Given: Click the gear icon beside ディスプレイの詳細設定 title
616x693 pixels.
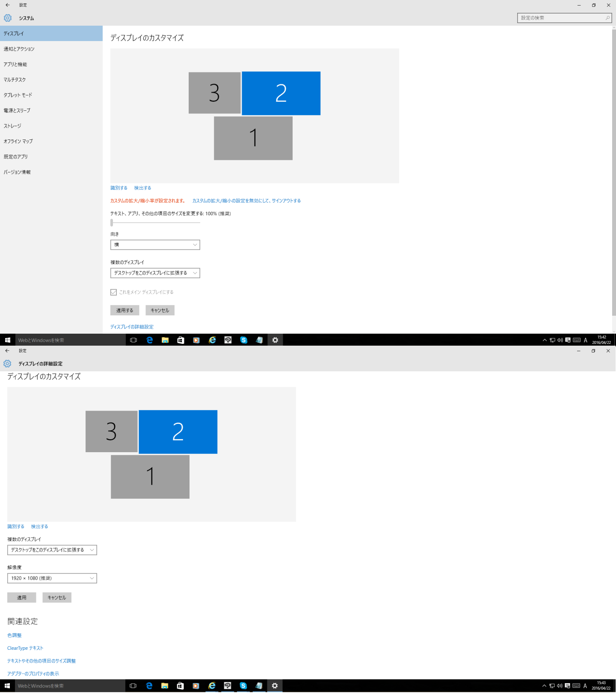Looking at the screenshot, I should (x=7, y=364).
